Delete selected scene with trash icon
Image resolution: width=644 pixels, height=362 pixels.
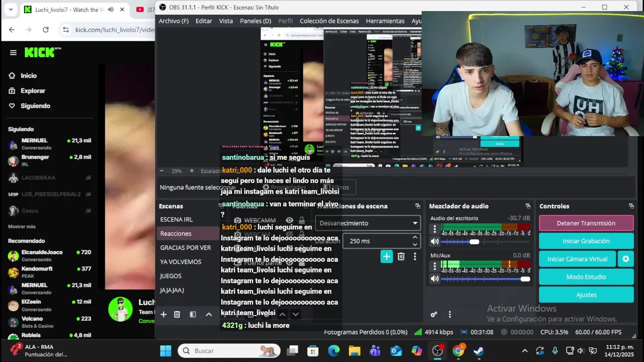pos(177,314)
